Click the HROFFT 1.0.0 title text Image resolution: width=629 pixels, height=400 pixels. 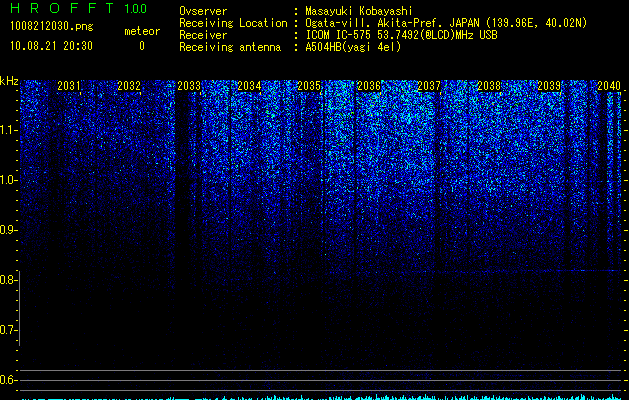79,8
